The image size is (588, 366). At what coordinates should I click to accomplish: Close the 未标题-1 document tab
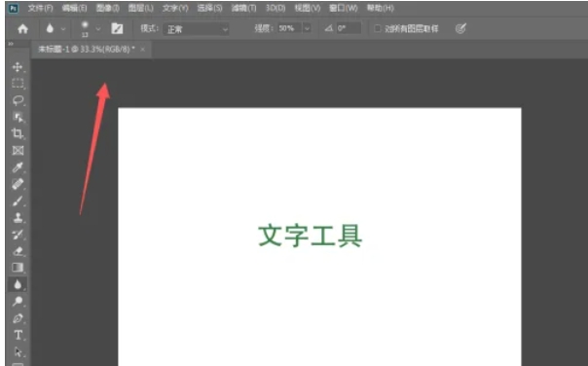click(x=142, y=49)
